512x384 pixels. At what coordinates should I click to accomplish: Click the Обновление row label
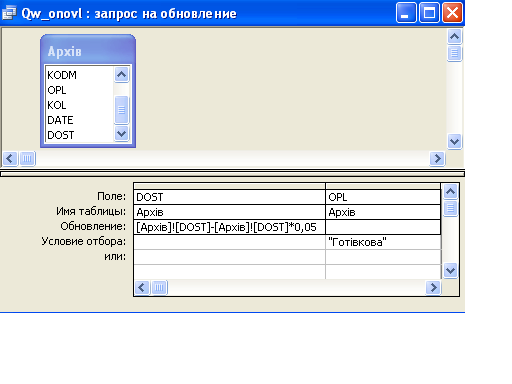93,226
